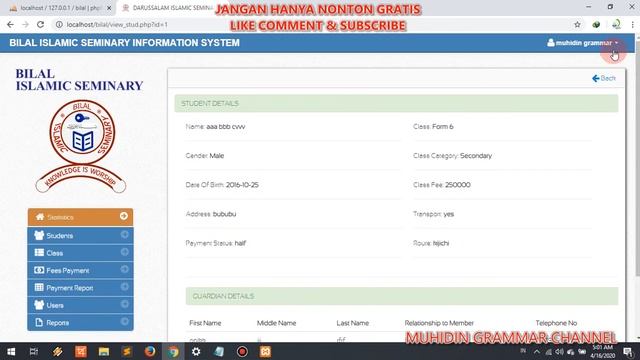Open Chrome from the taskbar
Screen dimensions: 640x360
click(173, 351)
